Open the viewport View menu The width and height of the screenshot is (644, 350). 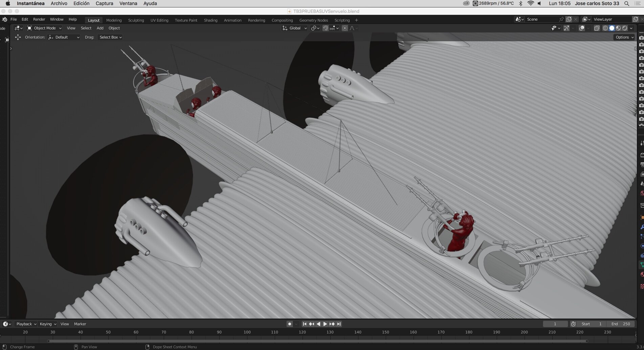point(71,28)
